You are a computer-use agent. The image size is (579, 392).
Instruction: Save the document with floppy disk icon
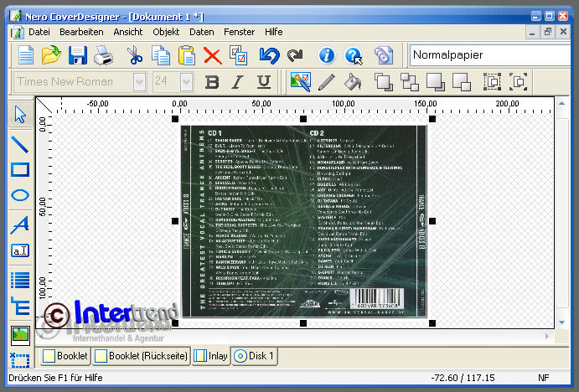pos(78,55)
